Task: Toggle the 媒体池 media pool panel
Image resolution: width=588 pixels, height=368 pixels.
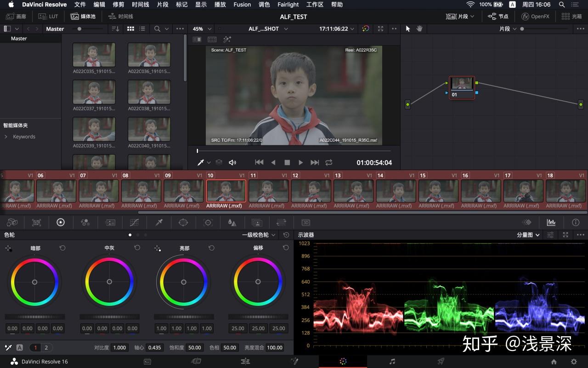Action: point(83,16)
